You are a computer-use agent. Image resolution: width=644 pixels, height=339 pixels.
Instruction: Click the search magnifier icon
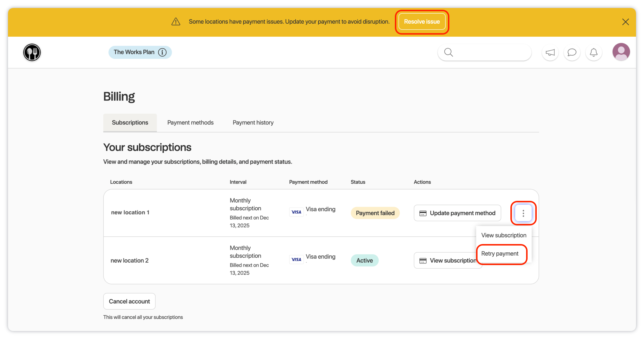click(448, 52)
